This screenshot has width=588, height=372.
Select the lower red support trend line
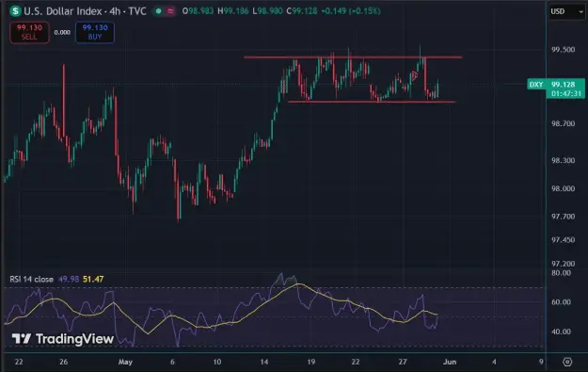pos(372,102)
